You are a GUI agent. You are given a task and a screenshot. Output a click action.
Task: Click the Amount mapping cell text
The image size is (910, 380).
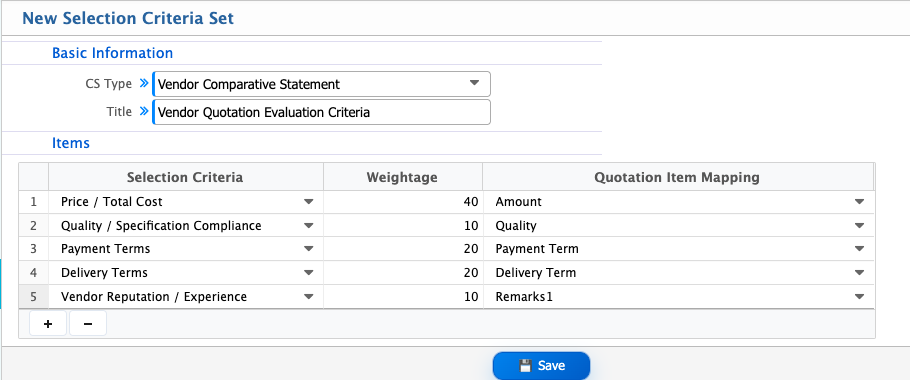click(x=518, y=202)
